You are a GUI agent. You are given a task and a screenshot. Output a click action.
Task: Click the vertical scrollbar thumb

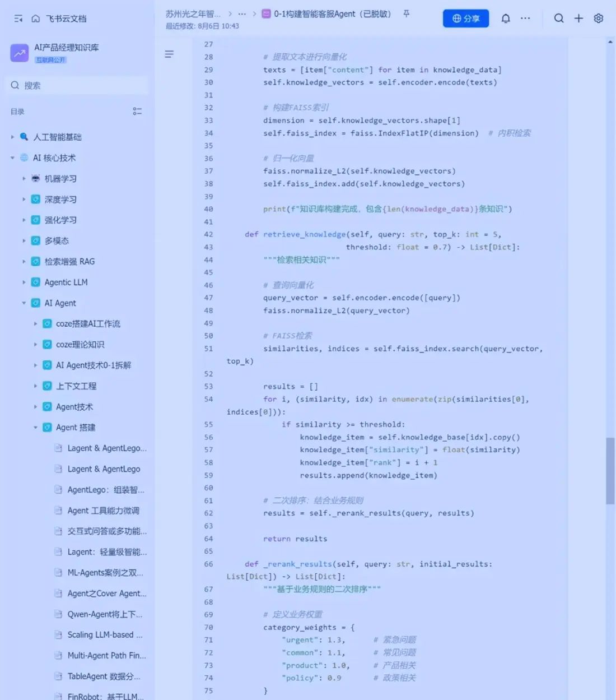click(610, 471)
